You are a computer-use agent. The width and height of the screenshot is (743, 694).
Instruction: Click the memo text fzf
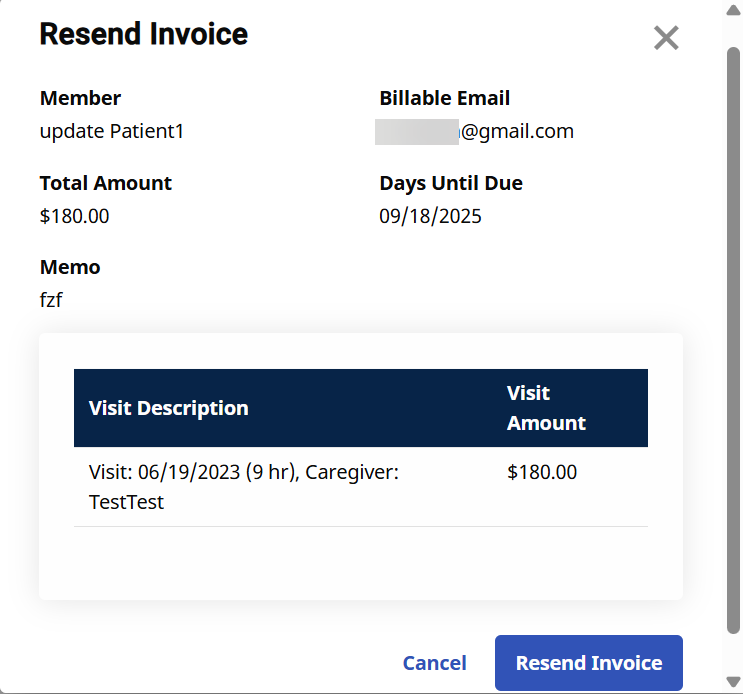point(51,300)
